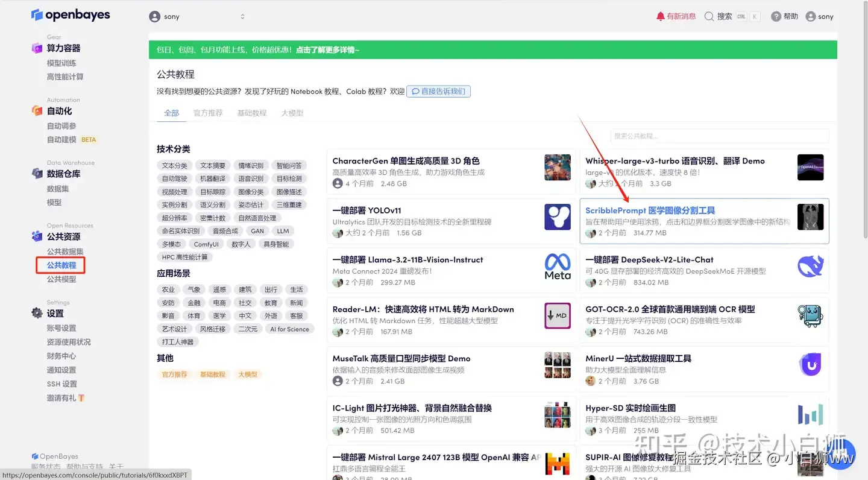The height and width of the screenshot is (480, 868).
Task: Switch to the 大模型 tab
Action: point(292,113)
